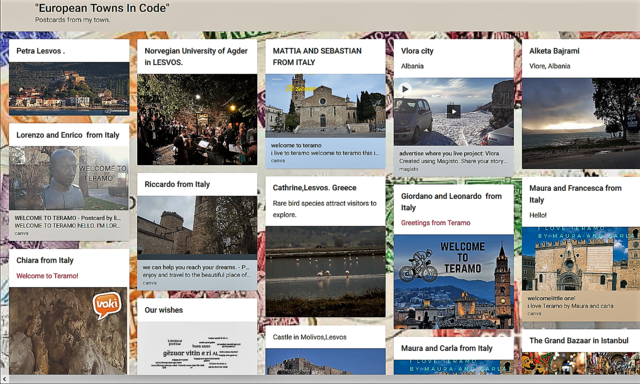Click the 'Riccardo from Italy' post title

coord(177,184)
